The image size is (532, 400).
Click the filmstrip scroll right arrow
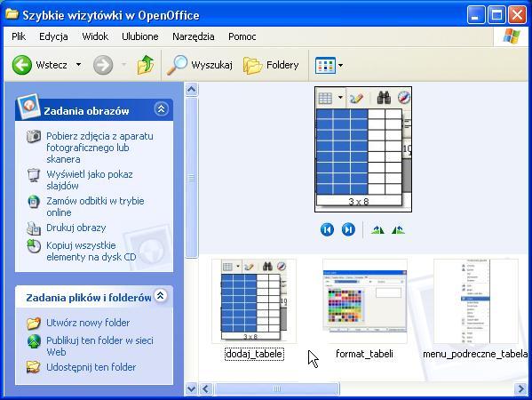[520, 388]
